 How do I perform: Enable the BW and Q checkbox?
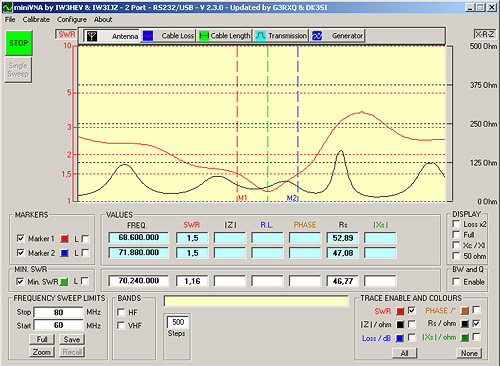tap(456, 282)
